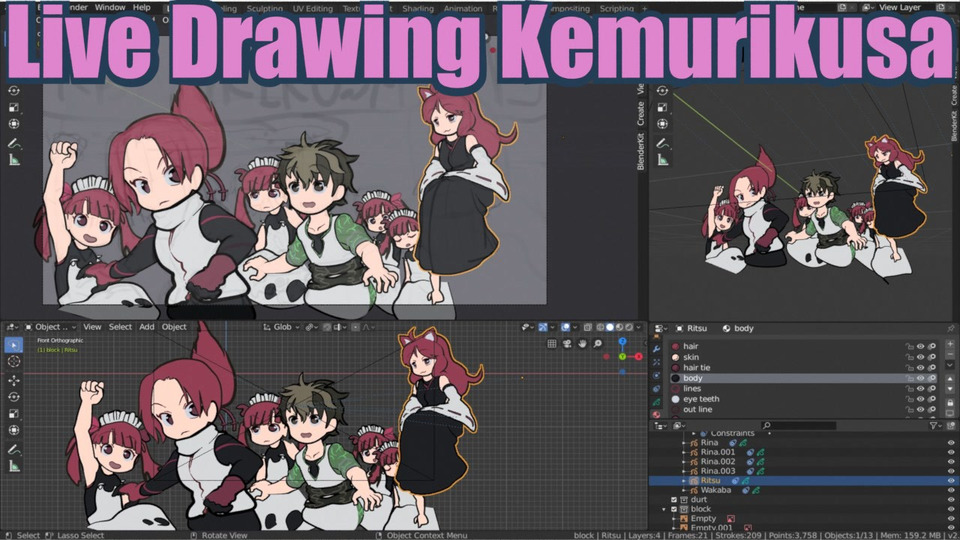Open Select menu in bottom viewport

coord(120,327)
